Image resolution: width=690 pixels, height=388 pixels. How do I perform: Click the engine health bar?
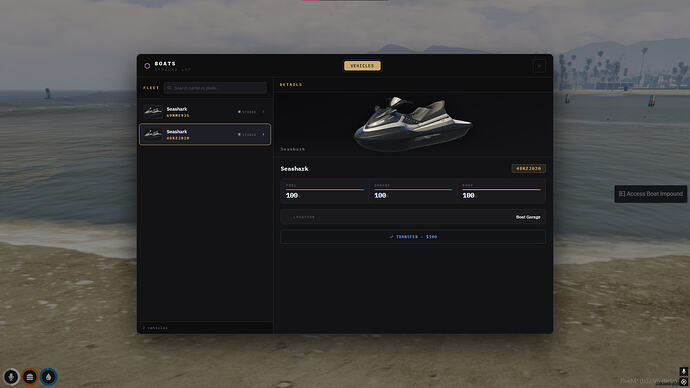tap(413, 190)
